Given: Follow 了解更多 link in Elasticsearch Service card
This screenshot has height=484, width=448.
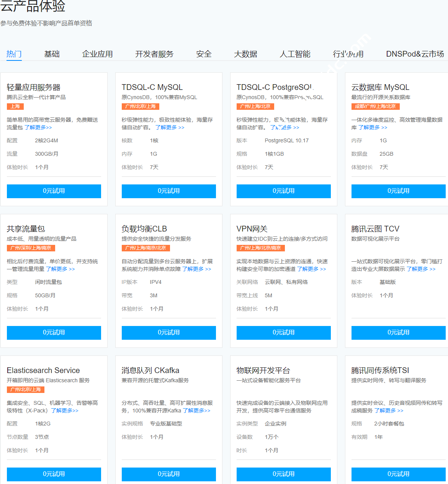Looking at the screenshot, I should click(x=65, y=411).
